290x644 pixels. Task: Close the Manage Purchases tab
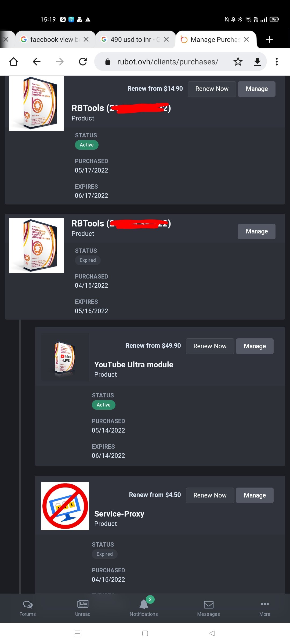pos(246,39)
